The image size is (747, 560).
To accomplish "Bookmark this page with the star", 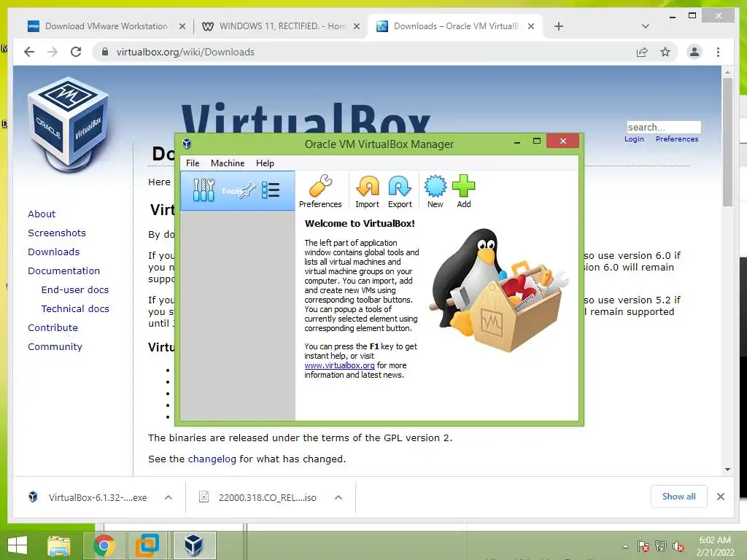I will pyautogui.click(x=665, y=52).
